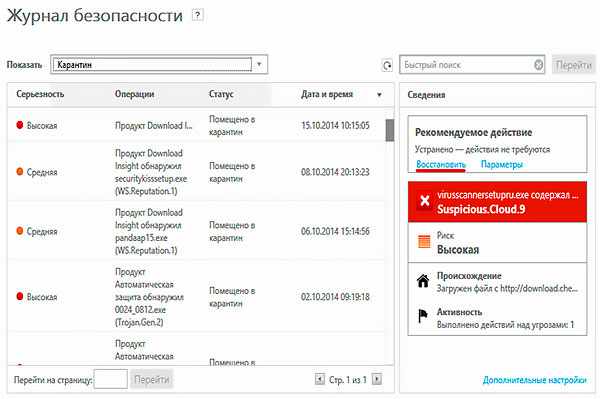Click Перейти button beside quick search

click(574, 65)
